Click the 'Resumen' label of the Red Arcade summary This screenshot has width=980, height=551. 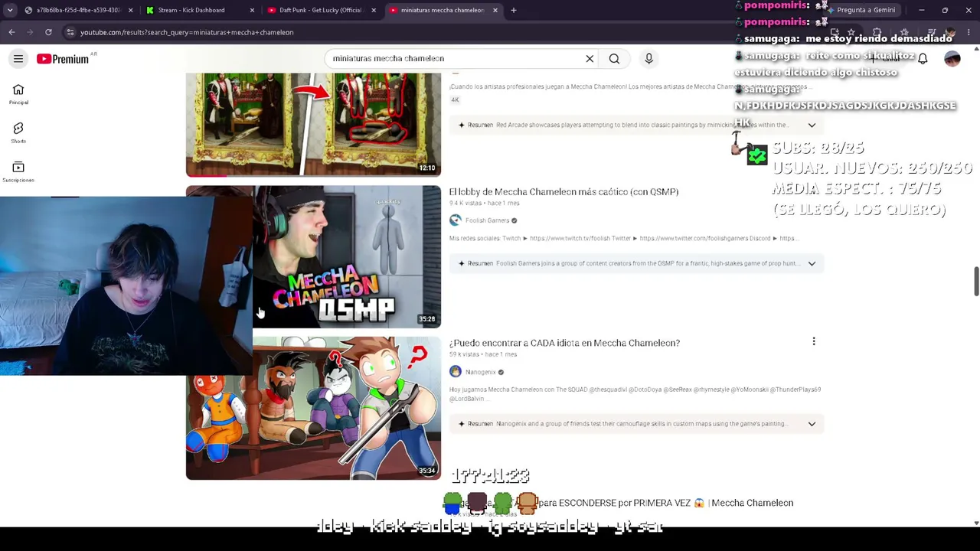tap(480, 125)
